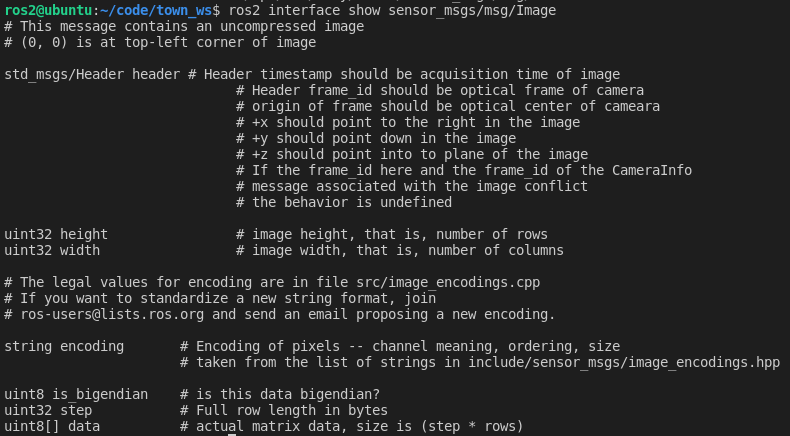This screenshot has width=790, height=436.
Task: Click the include/sensor_msgs/image_encodings.hpp path
Action: [600, 362]
